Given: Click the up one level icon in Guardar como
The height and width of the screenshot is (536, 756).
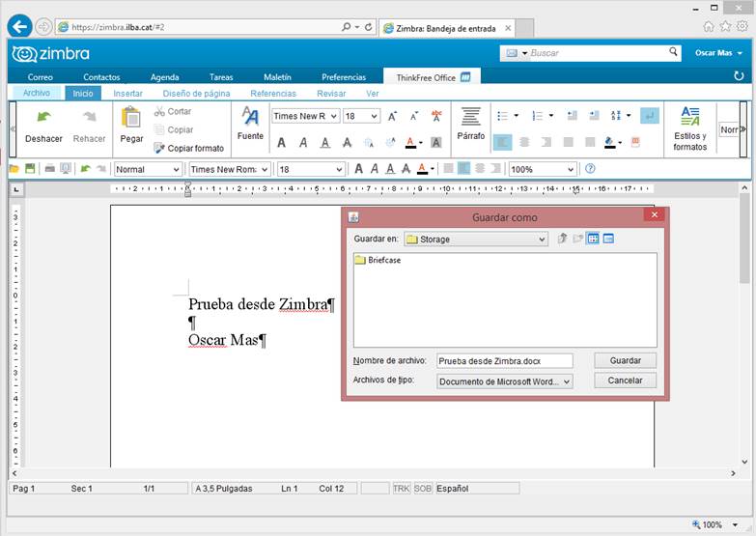Looking at the screenshot, I should (x=562, y=239).
